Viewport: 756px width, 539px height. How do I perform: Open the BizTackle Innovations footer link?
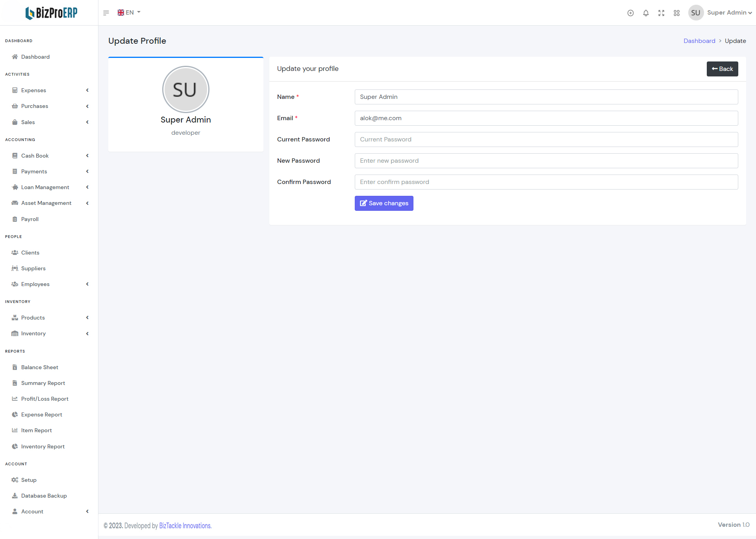coord(185,526)
